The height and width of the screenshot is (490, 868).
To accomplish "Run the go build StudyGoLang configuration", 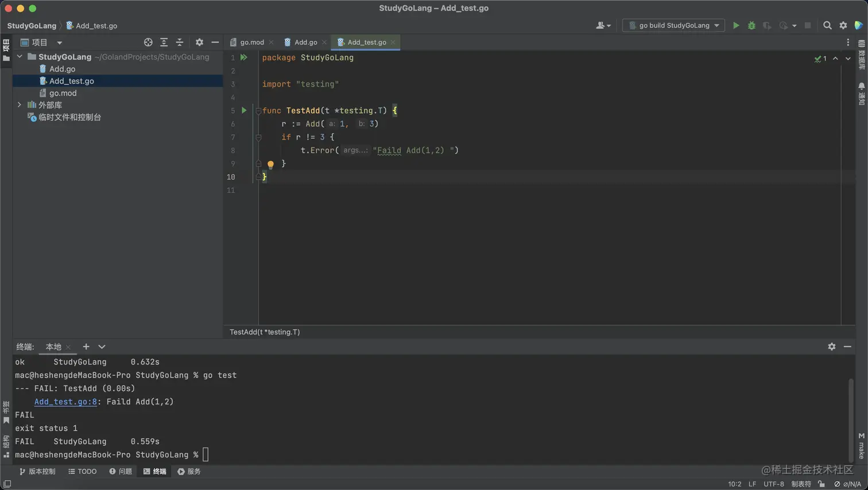I will click(736, 25).
